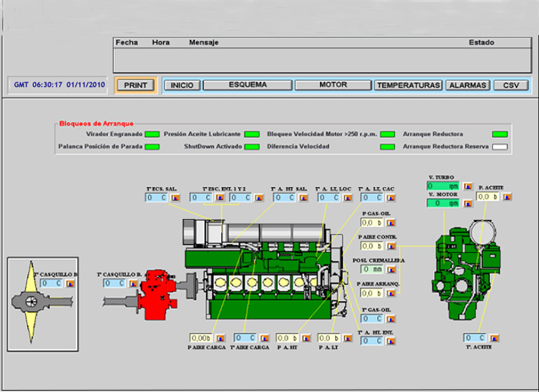Open the trend icon beside T° A. HT SAL.
539x392 pixels.
(x=304, y=198)
